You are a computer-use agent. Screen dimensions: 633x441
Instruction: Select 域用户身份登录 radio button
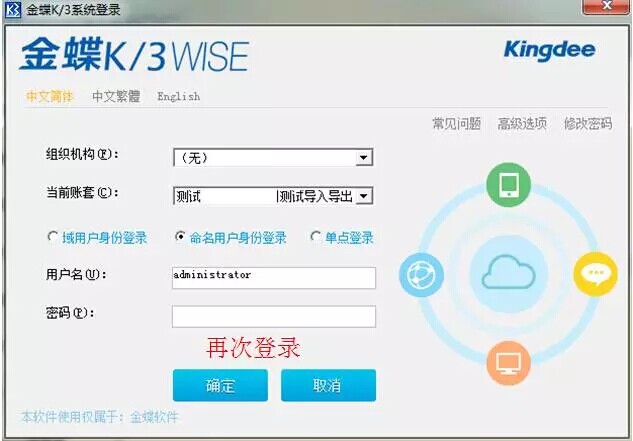tap(52, 236)
